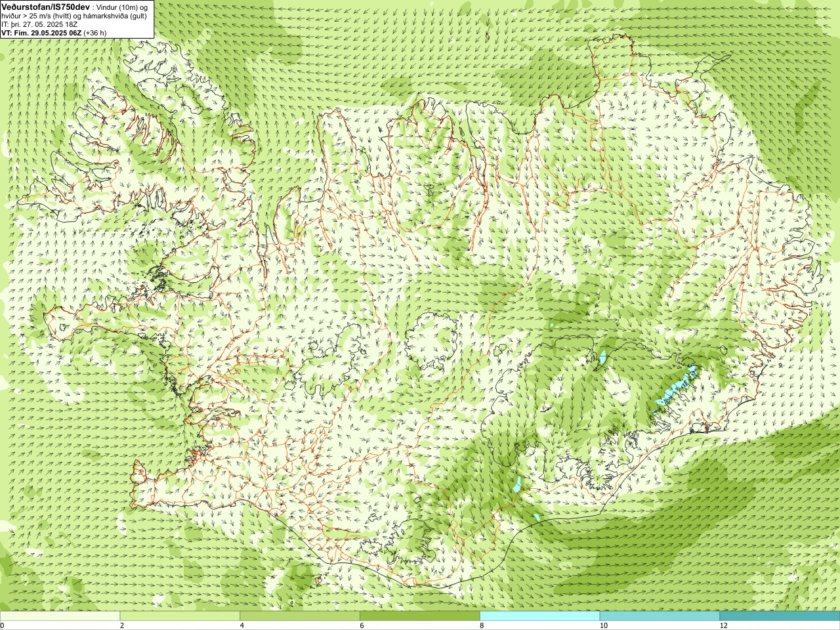Click the 'Vindur (10m) og' text in header
840x630 pixels.
122,7
